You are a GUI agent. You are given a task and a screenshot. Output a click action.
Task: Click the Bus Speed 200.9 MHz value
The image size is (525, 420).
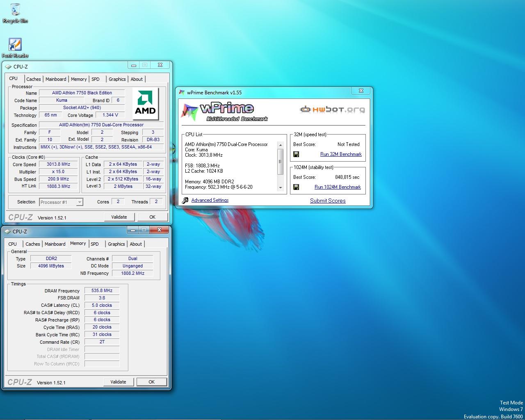[x=59, y=179]
